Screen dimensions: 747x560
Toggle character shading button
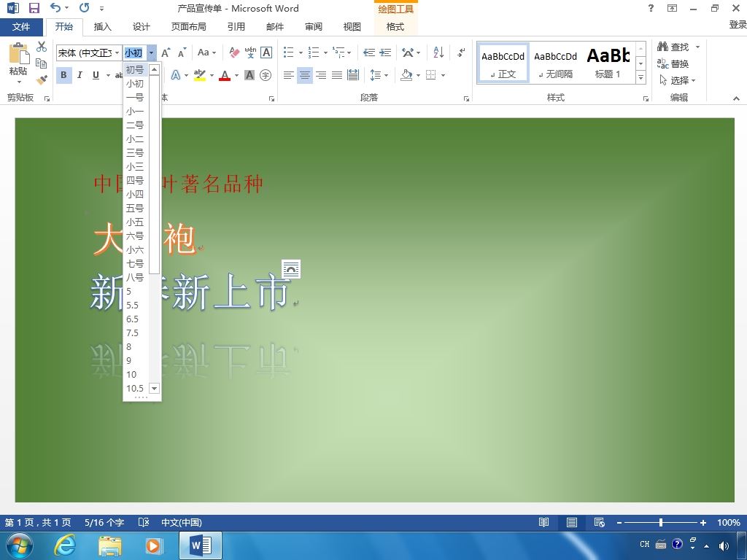(x=249, y=75)
